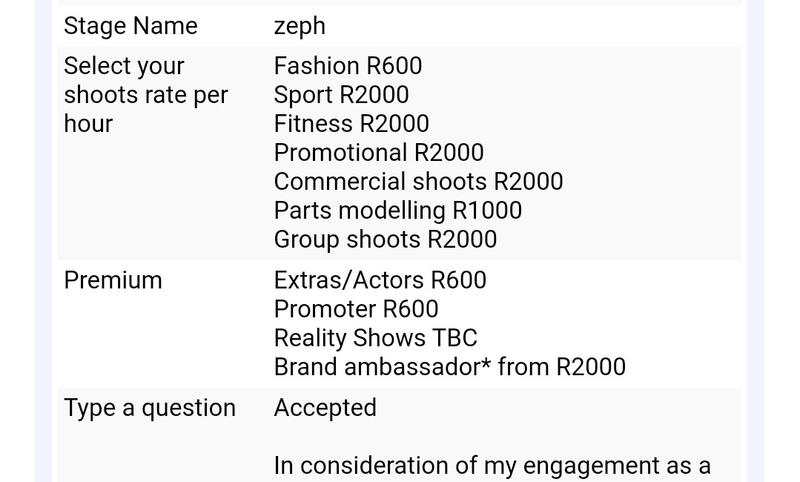The height and width of the screenshot is (482, 800).
Task: Select the Extras/Actors R600 line
Action: coord(380,280)
